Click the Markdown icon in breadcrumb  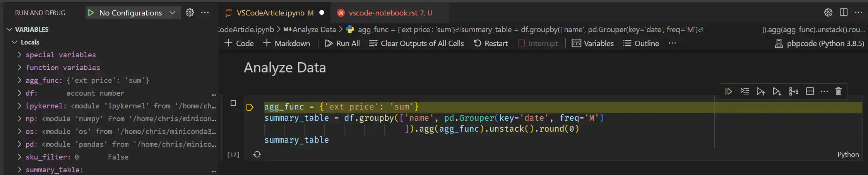(288, 29)
